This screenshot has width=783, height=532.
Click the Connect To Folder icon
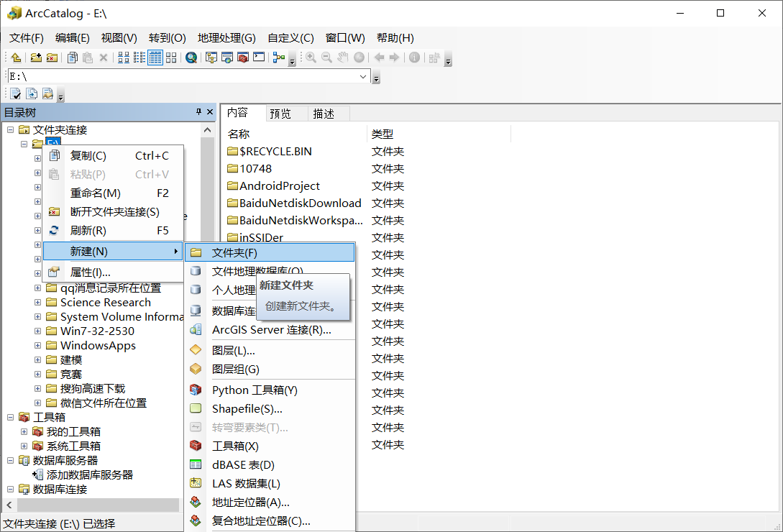click(x=36, y=58)
